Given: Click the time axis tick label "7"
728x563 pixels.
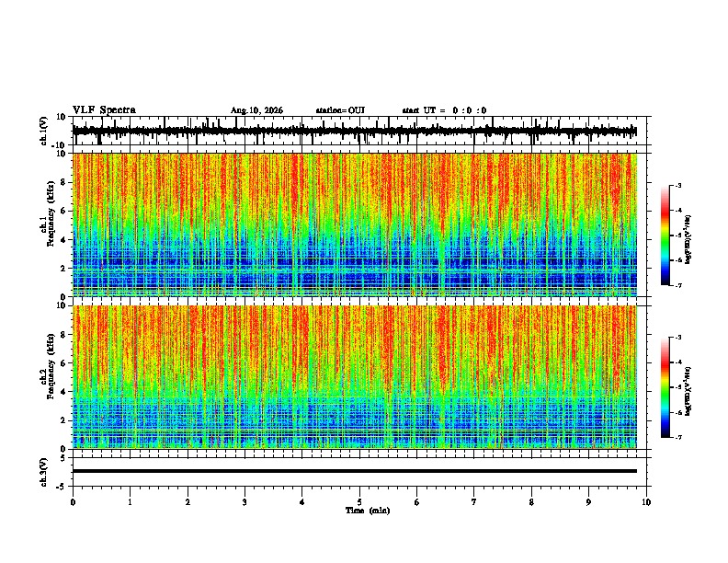Looking at the screenshot, I should (x=474, y=502).
